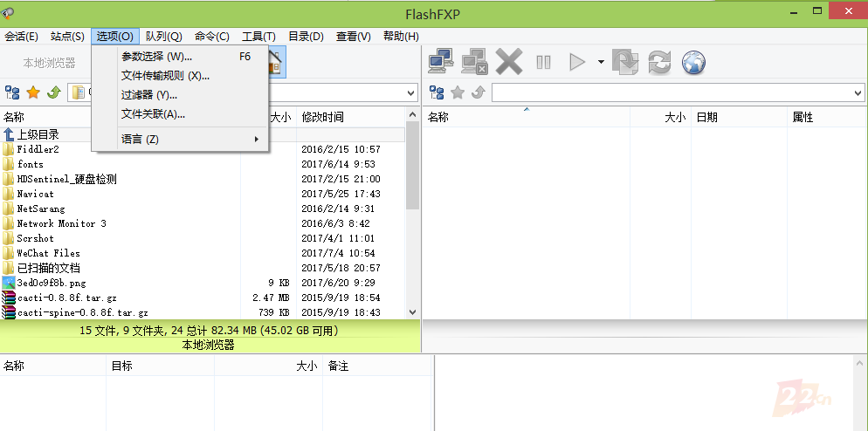Open the 目录(D) menu

[x=306, y=37]
